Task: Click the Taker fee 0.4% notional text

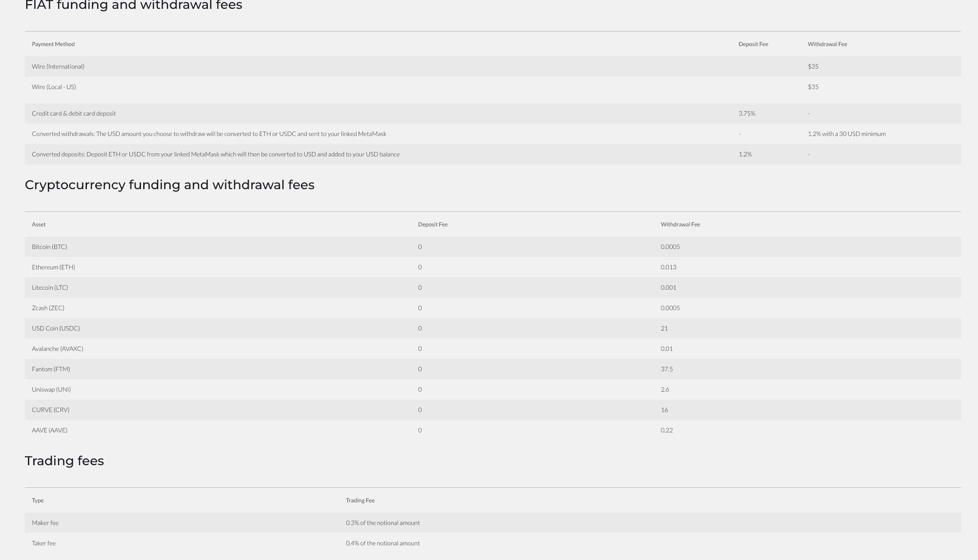Action: pos(383,543)
